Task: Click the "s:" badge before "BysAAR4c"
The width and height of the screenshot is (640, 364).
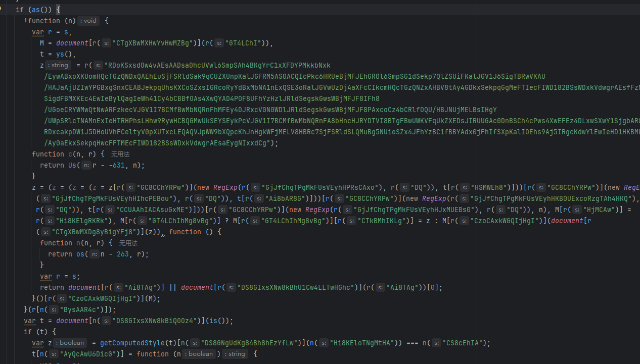Action: (x=54, y=309)
